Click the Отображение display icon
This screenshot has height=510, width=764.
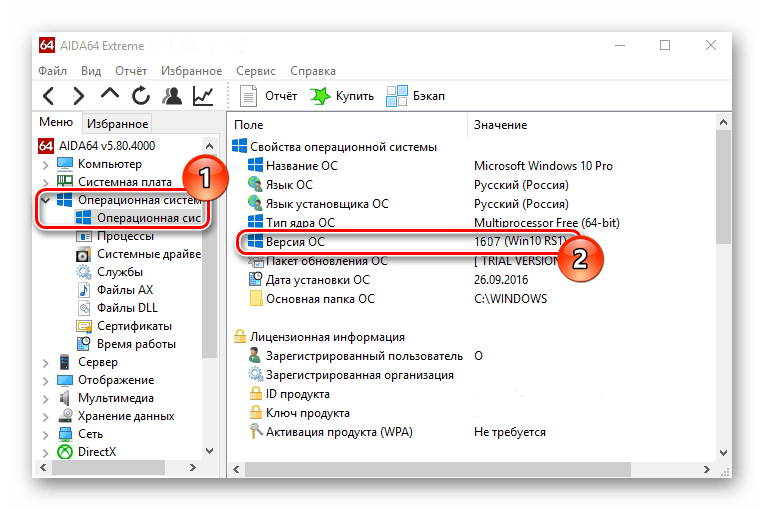pyautogui.click(x=65, y=380)
